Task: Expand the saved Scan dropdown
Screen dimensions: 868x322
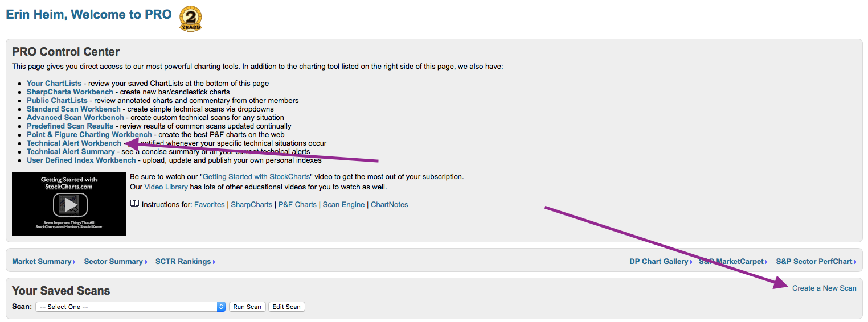Action: click(130, 307)
